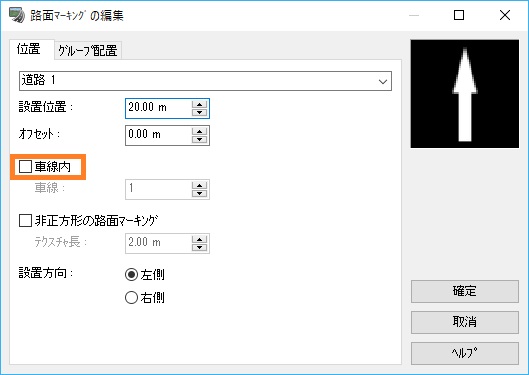This screenshot has width=529, height=375.
Task: Click the road marking app icon in title bar
Action: pyautogui.click(x=17, y=15)
